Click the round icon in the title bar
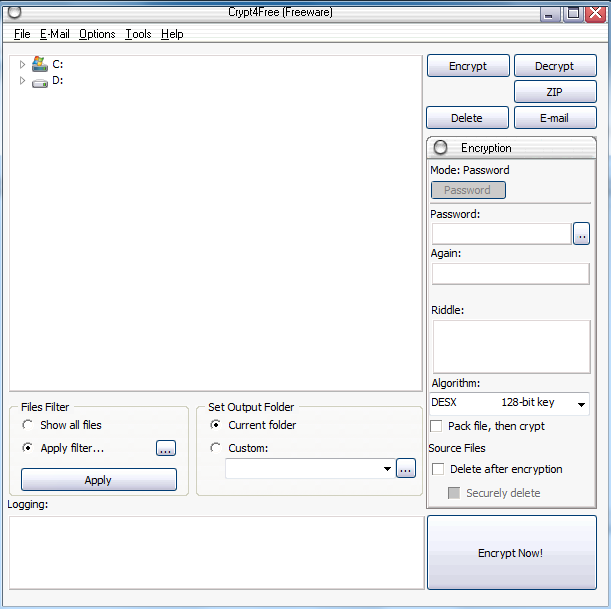This screenshot has width=611, height=609. tap(14, 12)
